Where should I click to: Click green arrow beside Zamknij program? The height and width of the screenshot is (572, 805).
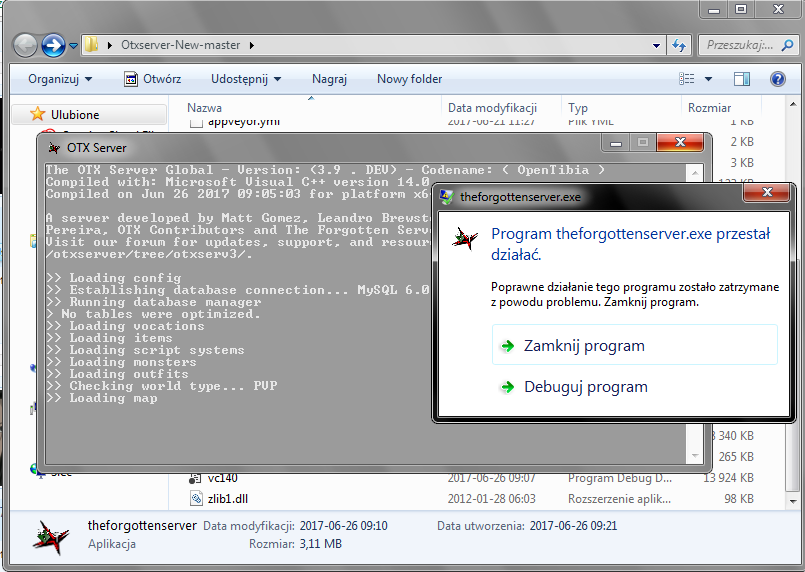coord(507,346)
